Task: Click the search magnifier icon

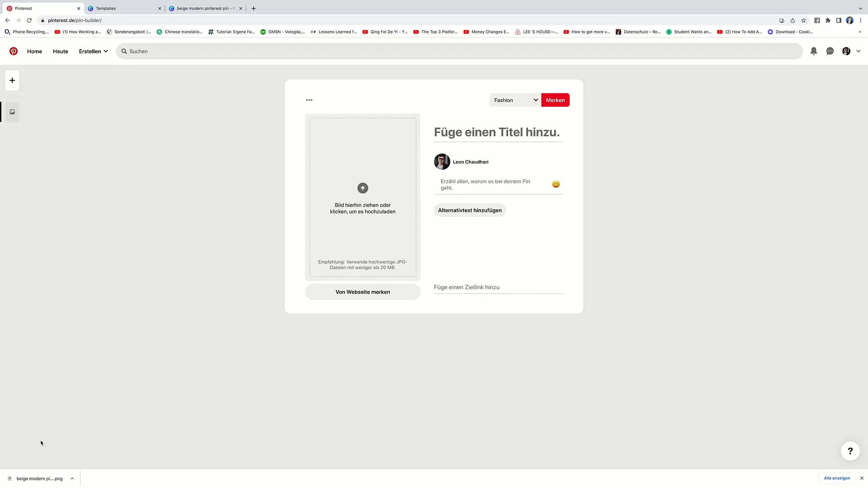Action: [123, 51]
